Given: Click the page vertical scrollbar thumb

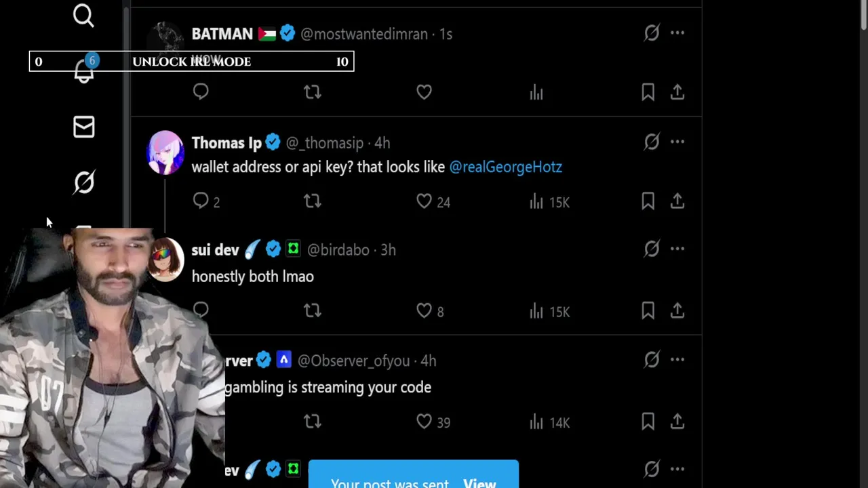Looking at the screenshot, I should tap(863, 15).
